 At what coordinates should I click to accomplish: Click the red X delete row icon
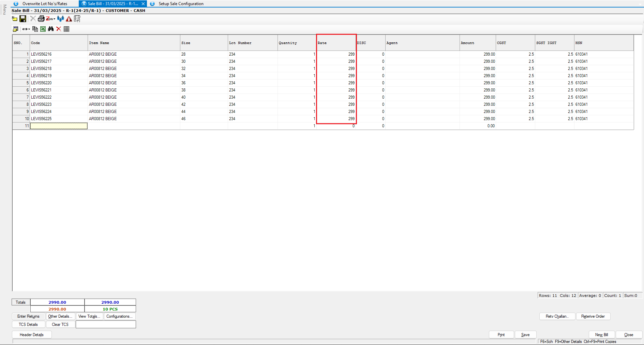pyautogui.click(x=59, y=29)
